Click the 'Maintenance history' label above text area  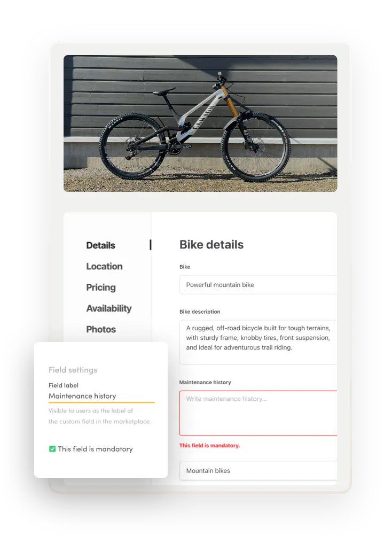click(x=205, y=382)
